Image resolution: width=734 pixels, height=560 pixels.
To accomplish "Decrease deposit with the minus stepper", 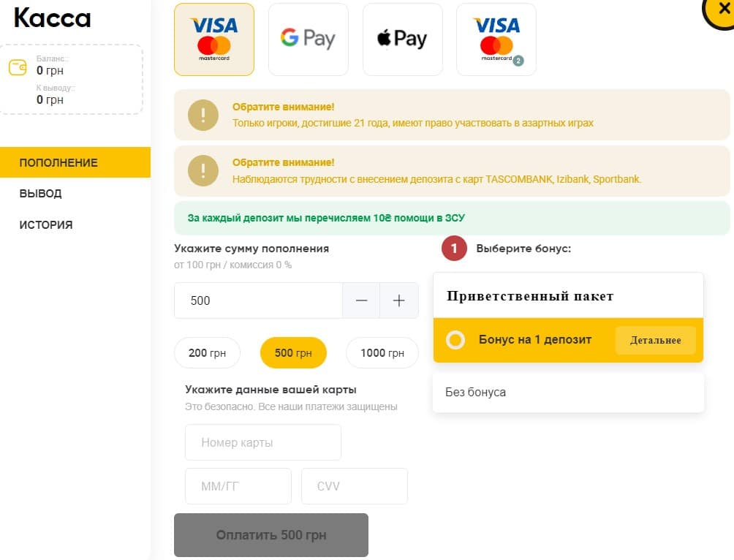I will pos(360,300).
